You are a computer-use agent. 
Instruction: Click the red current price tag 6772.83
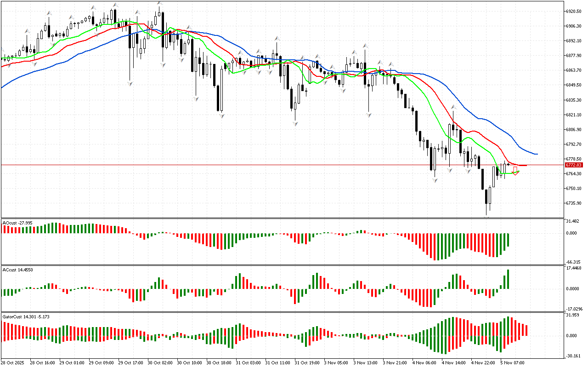[574, 165]
